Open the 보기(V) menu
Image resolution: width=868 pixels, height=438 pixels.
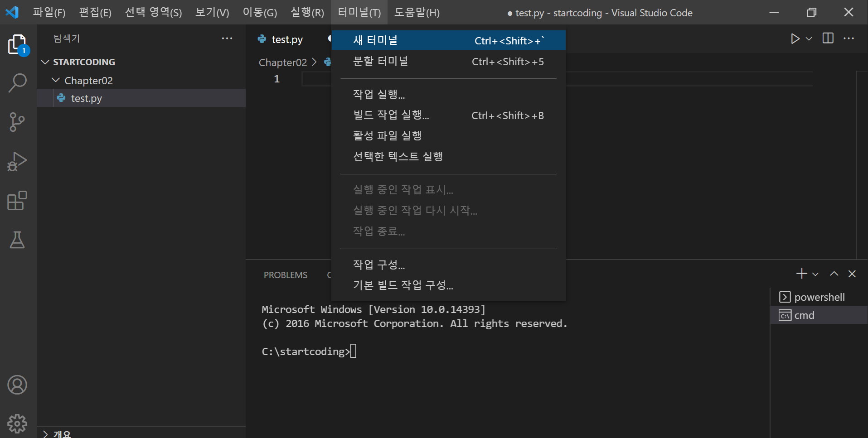212,12
